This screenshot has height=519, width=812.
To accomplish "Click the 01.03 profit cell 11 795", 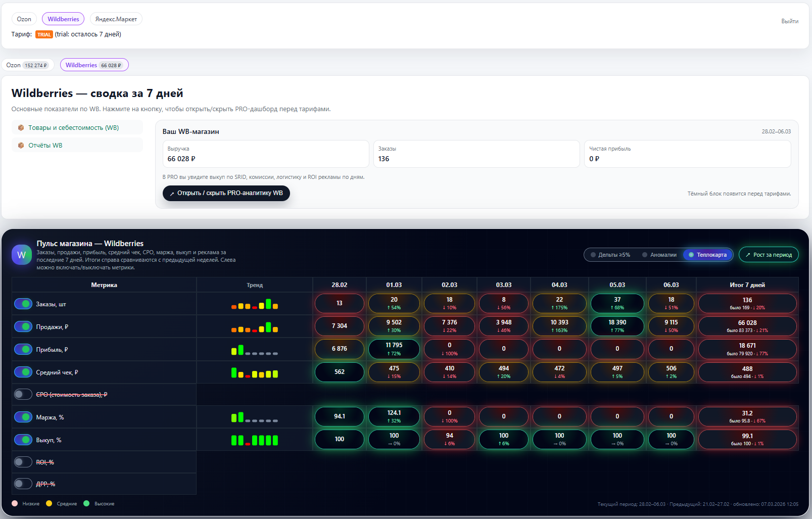I will (x=394, y=349).
